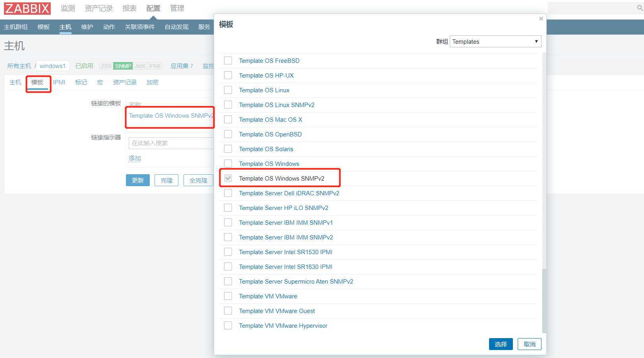This screenshot has height=358, width=644.
Task: Check Template VM VMware Hypervisor checkbox
Action: tap(228, 325)
